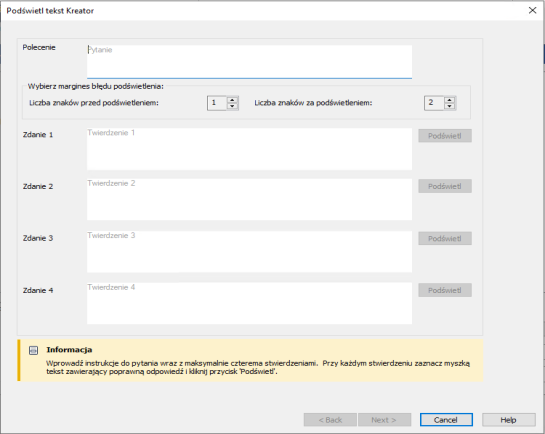The height and width of the screenshot is (434, 545).
Task: Decrease characters after highlight stepper
Action: click(449, 106)
